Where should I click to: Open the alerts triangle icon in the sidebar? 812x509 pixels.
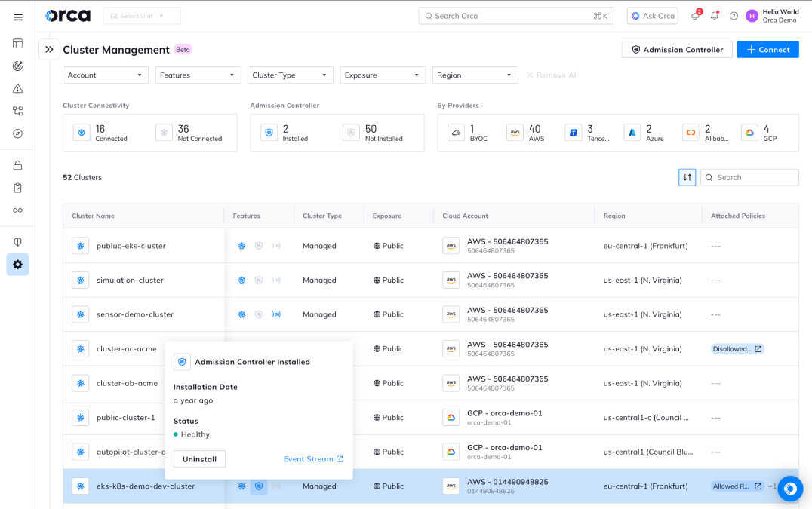17,88
